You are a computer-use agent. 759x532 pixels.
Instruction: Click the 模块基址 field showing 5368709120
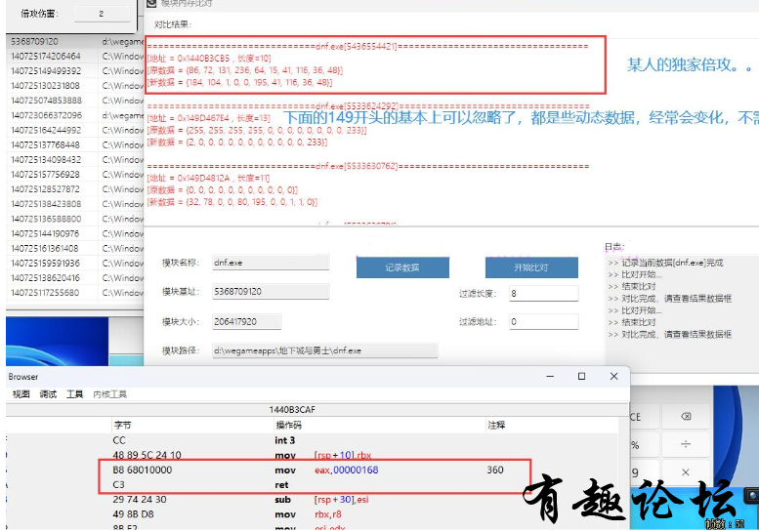(x=271, y=292)
